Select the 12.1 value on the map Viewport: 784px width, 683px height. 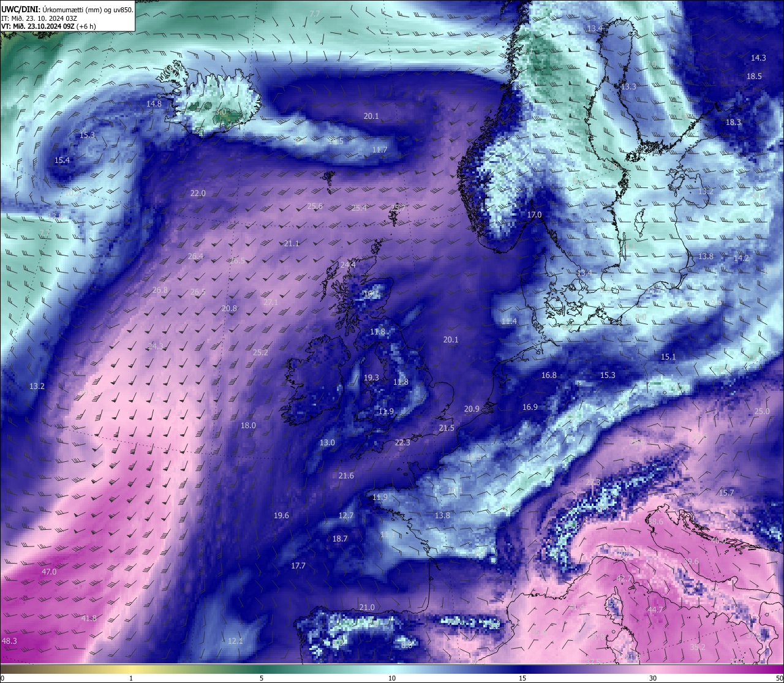235,641
